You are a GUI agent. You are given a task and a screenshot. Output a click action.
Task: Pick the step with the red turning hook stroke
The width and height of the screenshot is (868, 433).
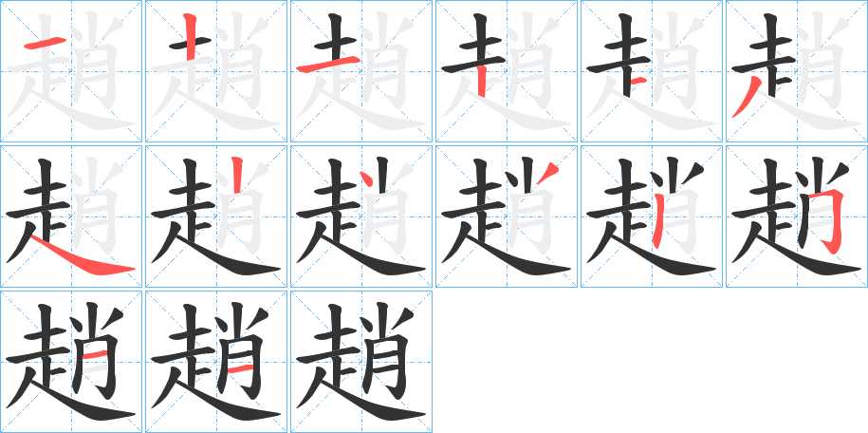(x=796, y=216)
